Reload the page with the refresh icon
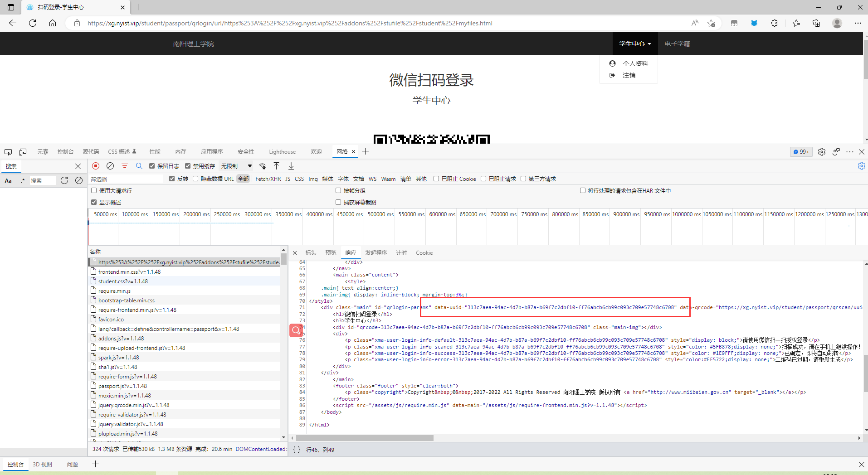This screenshot has height=475, width=868. [x=33, y=23]
